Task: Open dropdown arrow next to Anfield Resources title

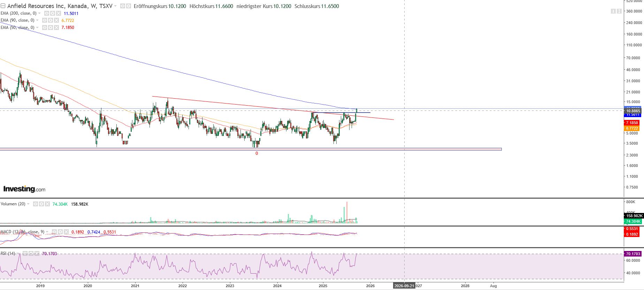Action: click(x=115, y=6)
